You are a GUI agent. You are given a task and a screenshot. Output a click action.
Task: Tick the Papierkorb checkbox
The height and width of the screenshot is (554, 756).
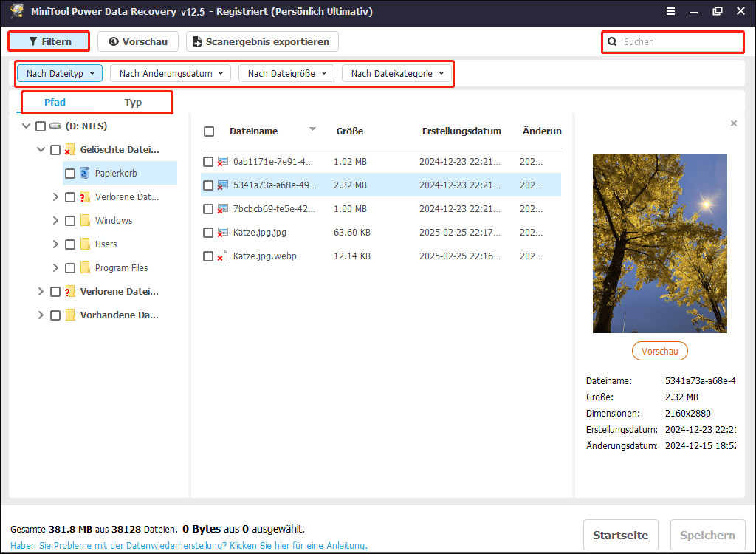pos(70,174)
